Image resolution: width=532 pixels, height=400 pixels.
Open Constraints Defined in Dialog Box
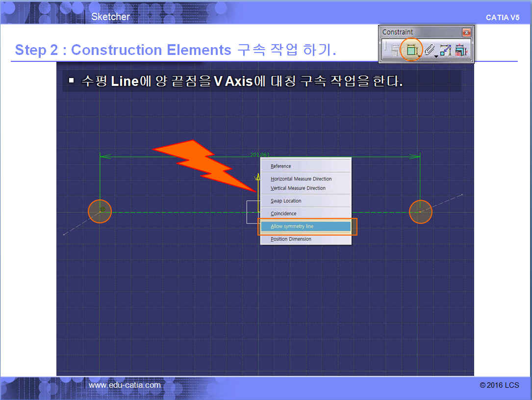(x=396, y=50)
